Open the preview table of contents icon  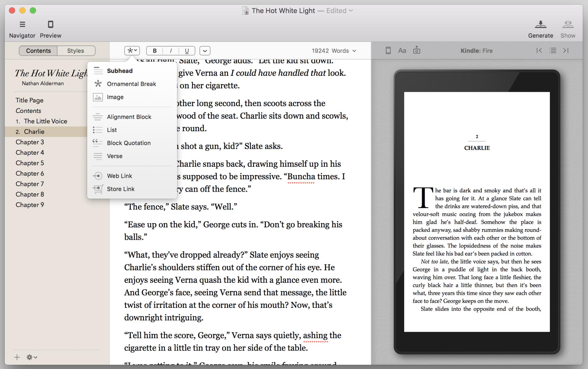click(553, 51)
